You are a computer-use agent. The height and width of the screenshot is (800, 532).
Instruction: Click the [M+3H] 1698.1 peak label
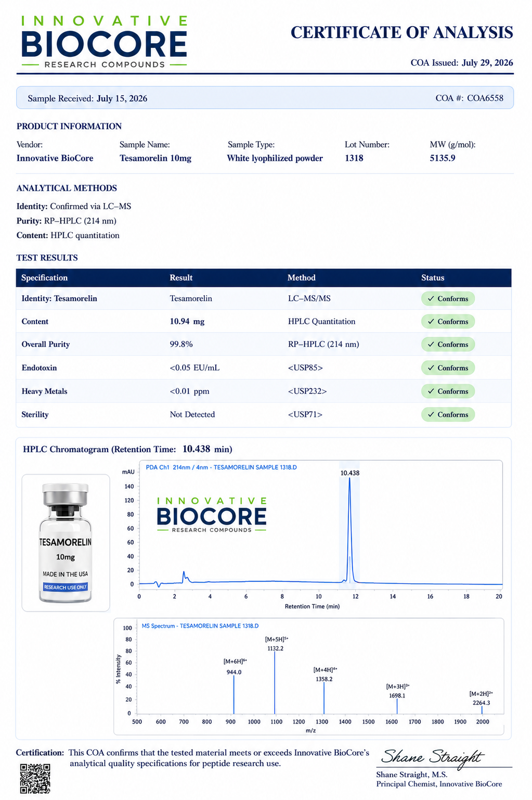point(397,691)
